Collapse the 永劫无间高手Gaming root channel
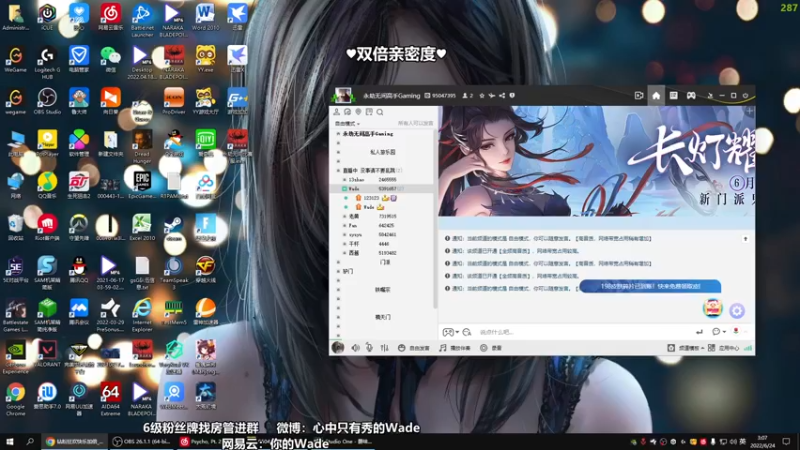 [x=338, y=134]
